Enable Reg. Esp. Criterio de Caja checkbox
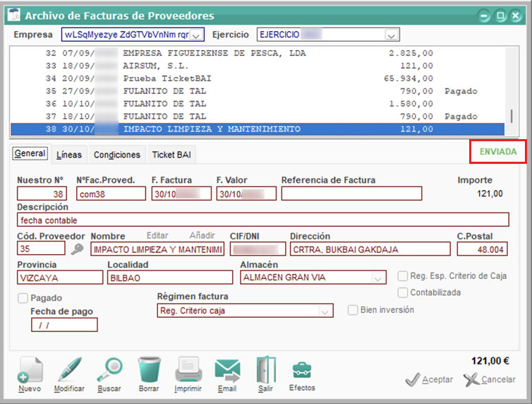532x404 pixels. (x=403, y=276)
